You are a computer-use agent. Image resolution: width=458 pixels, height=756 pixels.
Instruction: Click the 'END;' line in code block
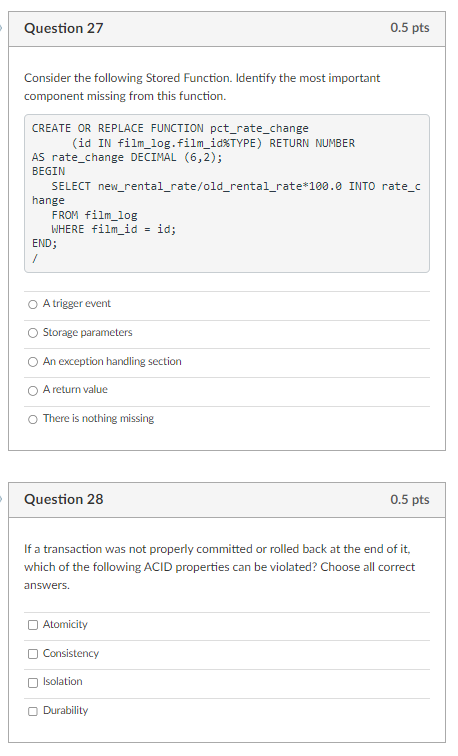coord(44,243)
